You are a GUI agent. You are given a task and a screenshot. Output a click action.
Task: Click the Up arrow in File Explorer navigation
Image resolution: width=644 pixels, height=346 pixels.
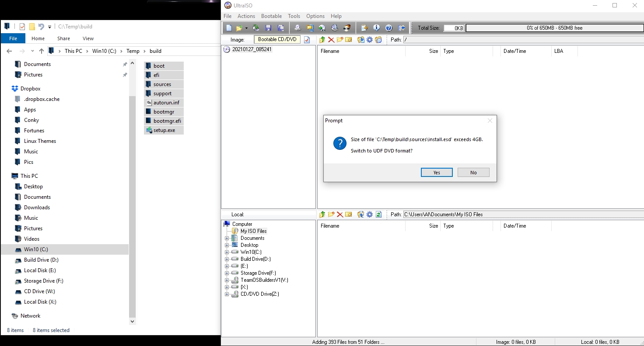[42, 51]
